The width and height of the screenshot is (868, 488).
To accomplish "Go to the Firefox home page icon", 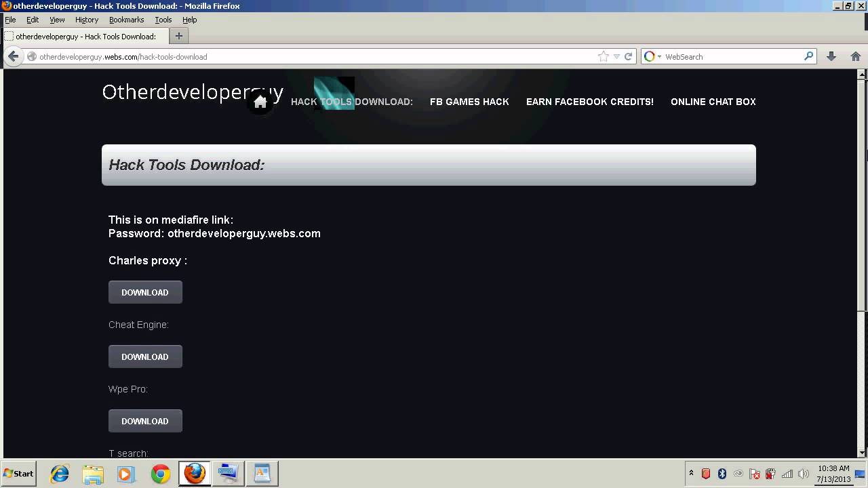I will (855, 56).
